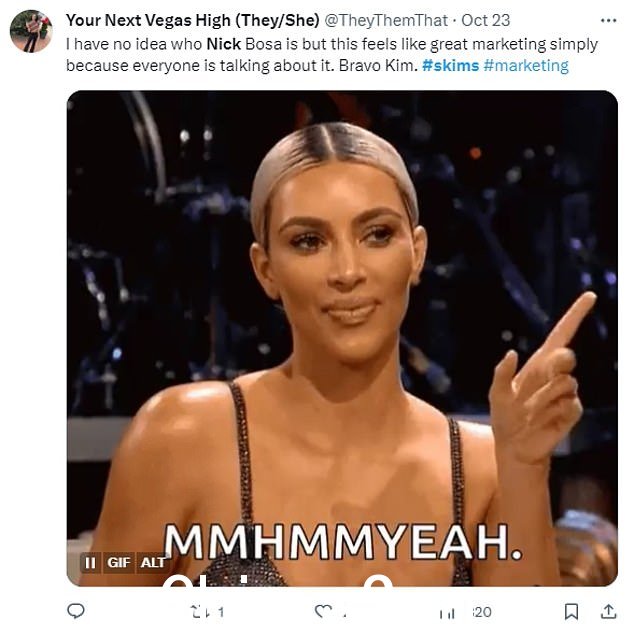Pause the playing GIF

(x=90, y=562)
